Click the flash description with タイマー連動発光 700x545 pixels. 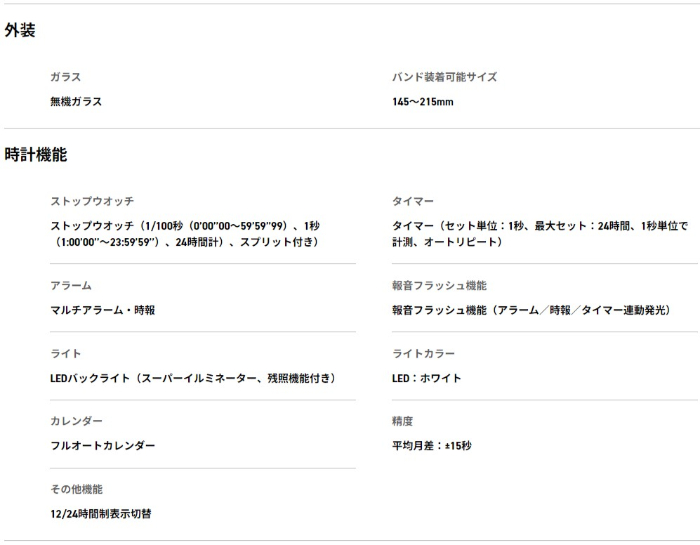(x=530, y=310)
